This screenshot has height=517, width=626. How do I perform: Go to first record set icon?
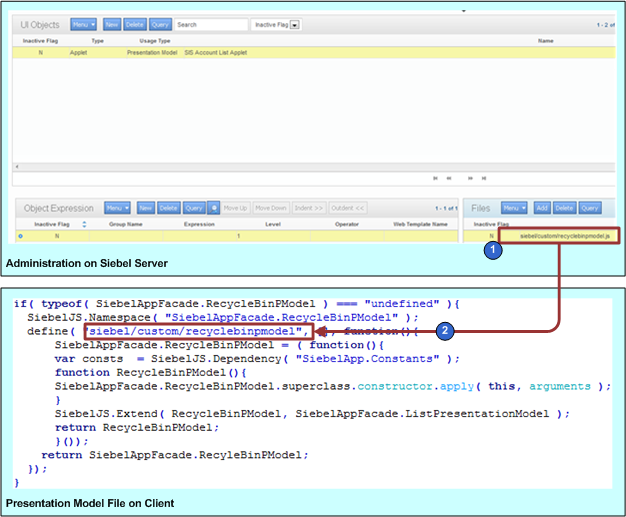pyautogui.click(x=435, y=178)
